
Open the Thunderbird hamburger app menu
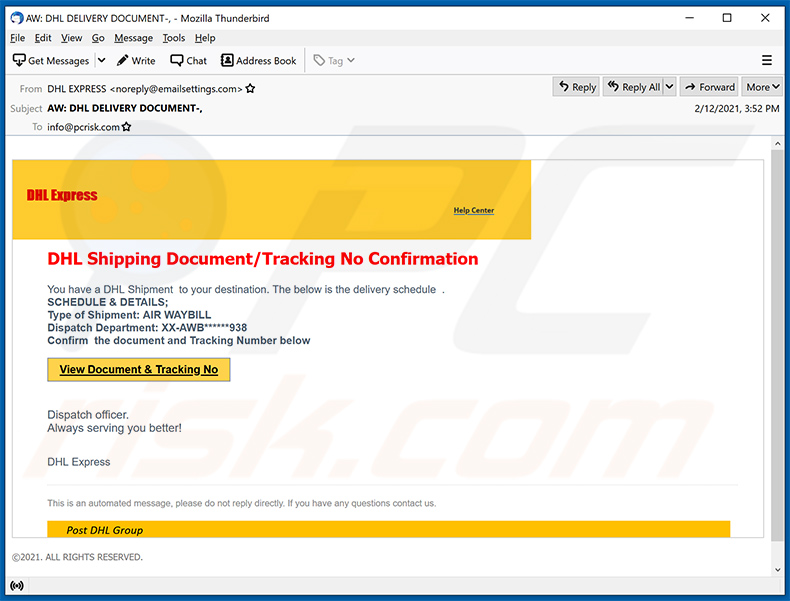[766, 60]
